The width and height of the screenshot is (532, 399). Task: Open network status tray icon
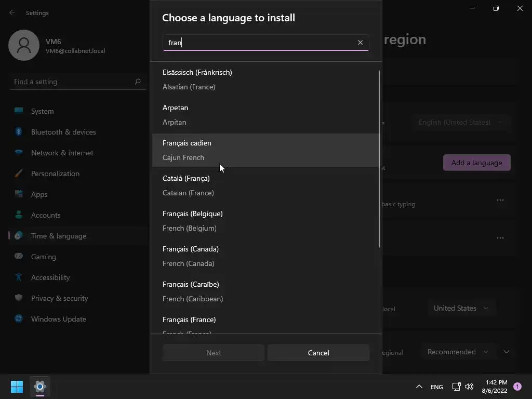coord(456,387)
